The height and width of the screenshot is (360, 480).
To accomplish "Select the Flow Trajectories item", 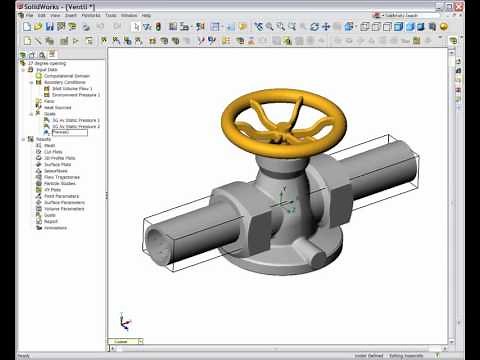I will (x=62, y=177).
